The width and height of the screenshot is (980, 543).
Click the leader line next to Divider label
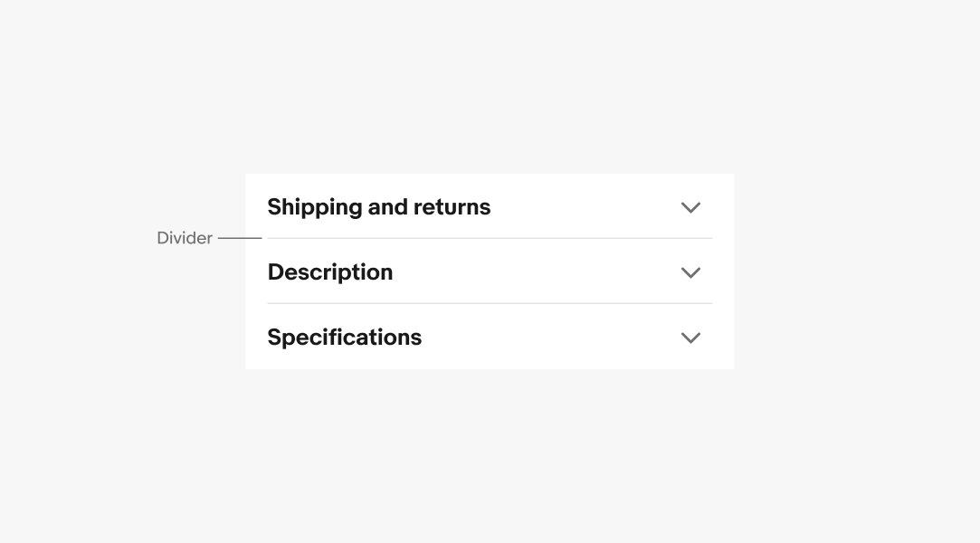(x=240, y=238)
